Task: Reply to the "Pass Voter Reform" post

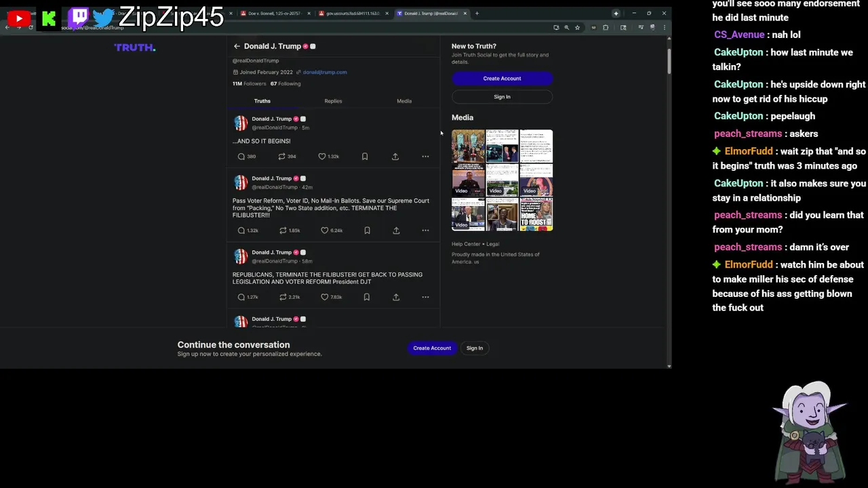Action: coord(248,230)
